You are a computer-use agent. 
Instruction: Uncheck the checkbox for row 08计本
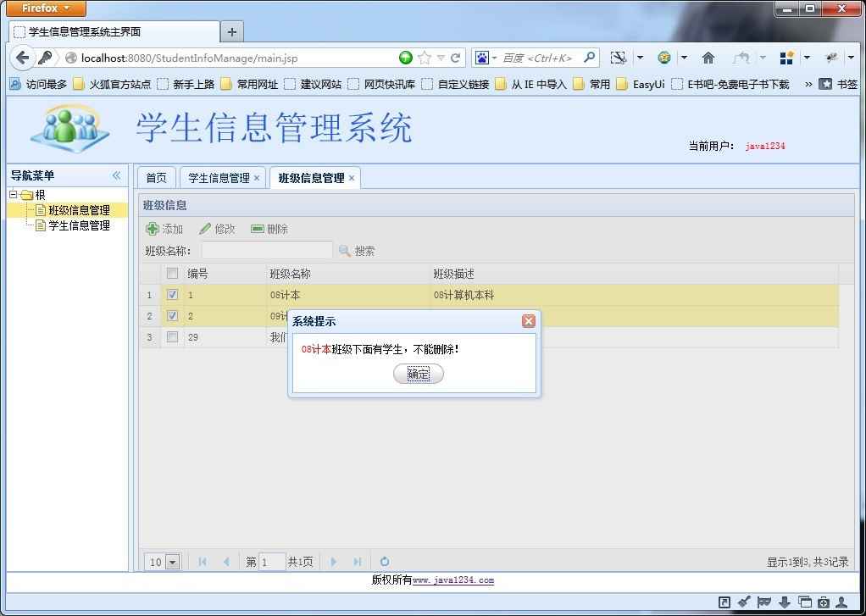pos(172,295)
